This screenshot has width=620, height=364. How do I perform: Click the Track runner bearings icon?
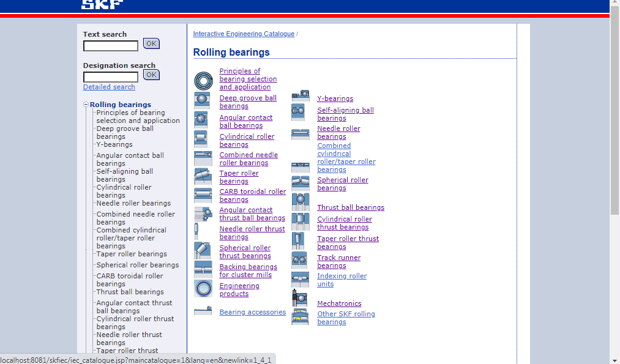[300, 261]
